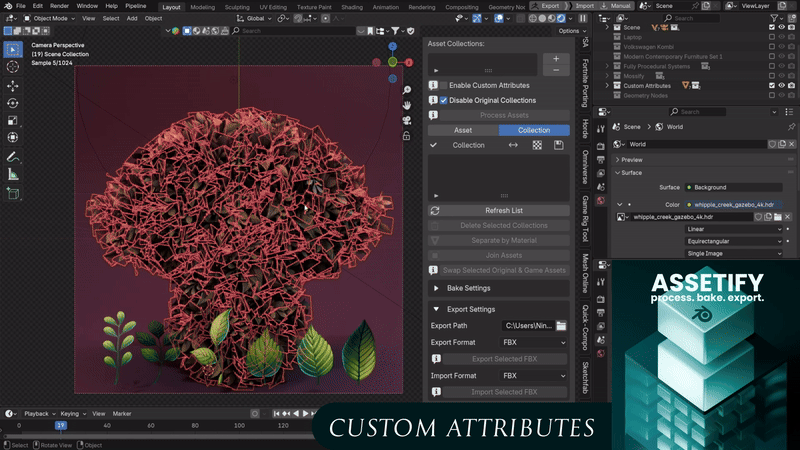Select the Move tool in the viewport toolbar

[13, 84]
